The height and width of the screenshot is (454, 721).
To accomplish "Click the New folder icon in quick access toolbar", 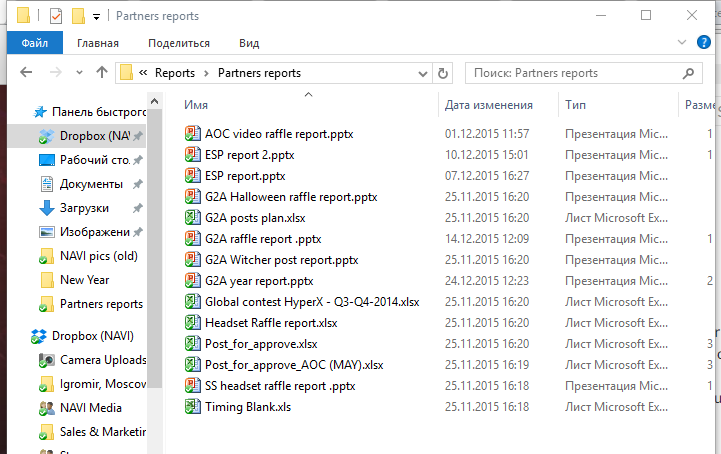I will click(79, 16).
